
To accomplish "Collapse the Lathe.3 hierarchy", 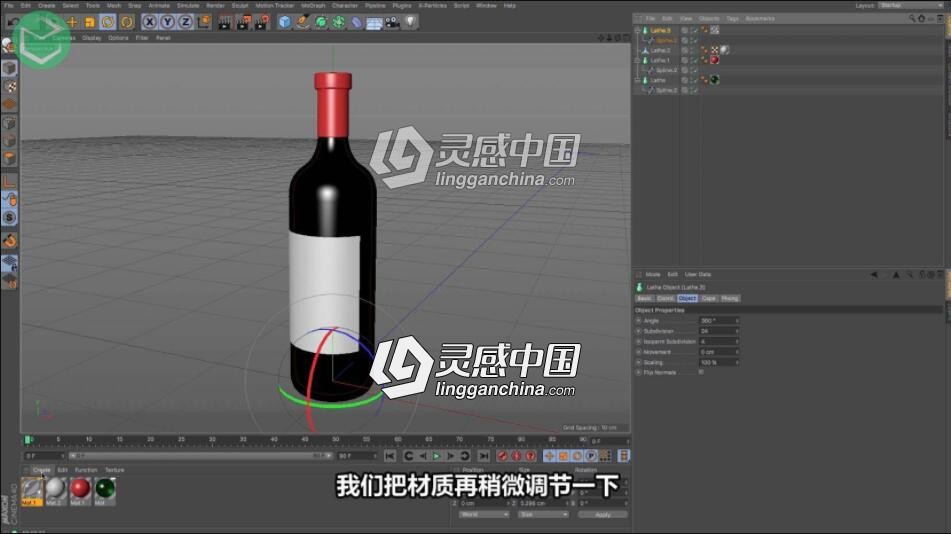I will (637, 30).
